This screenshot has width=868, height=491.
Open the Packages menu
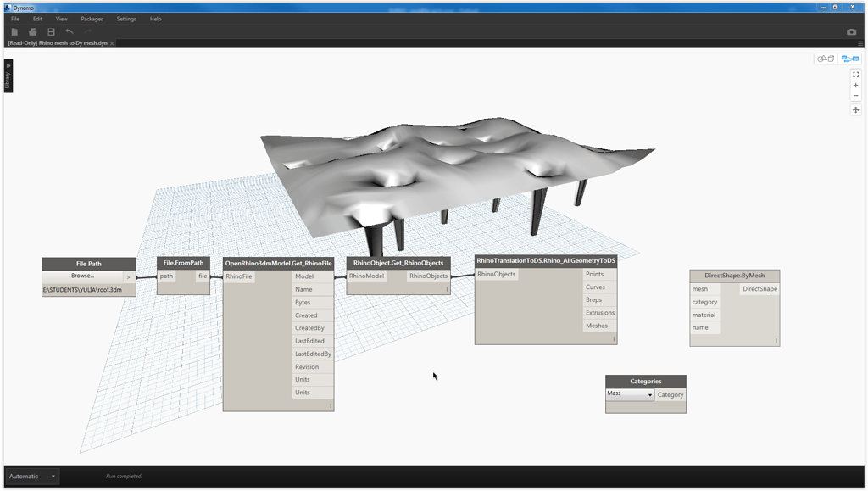(92, 18)
